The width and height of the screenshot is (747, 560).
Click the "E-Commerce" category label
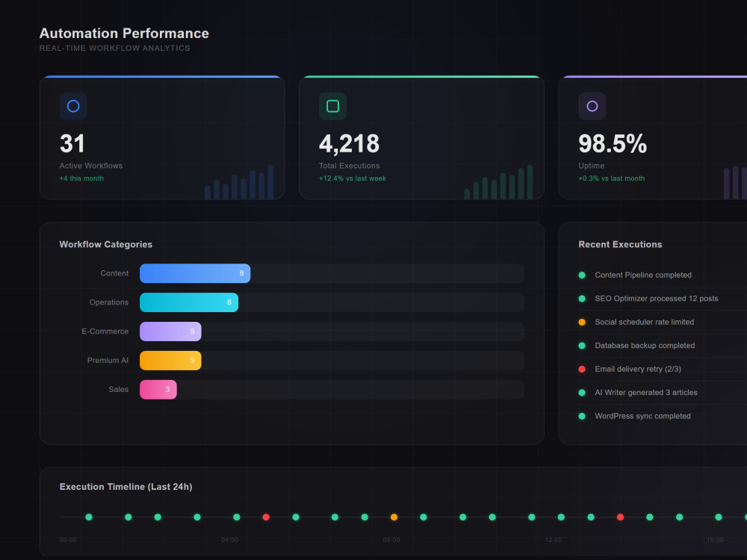105,332
